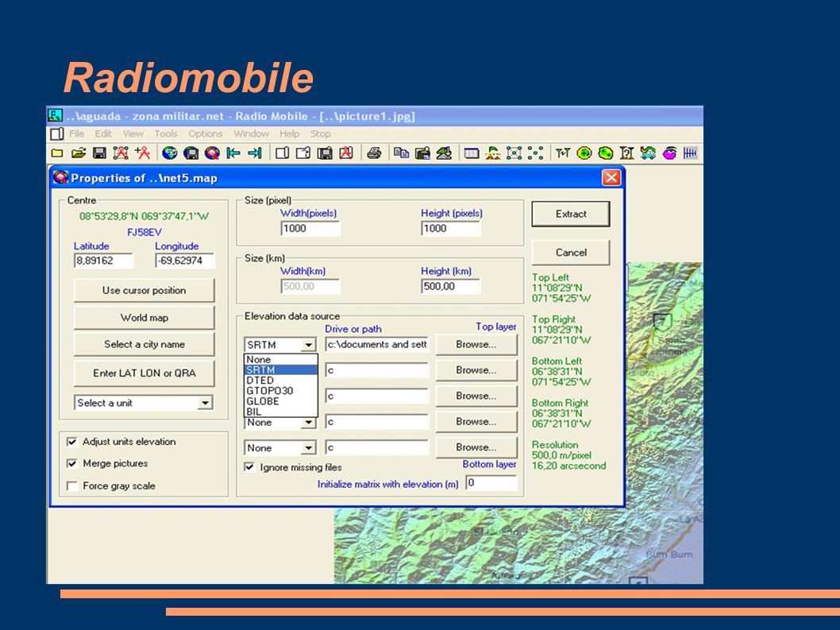Click the Longitude input field
The image size is (840, 630).
point(185,261)
